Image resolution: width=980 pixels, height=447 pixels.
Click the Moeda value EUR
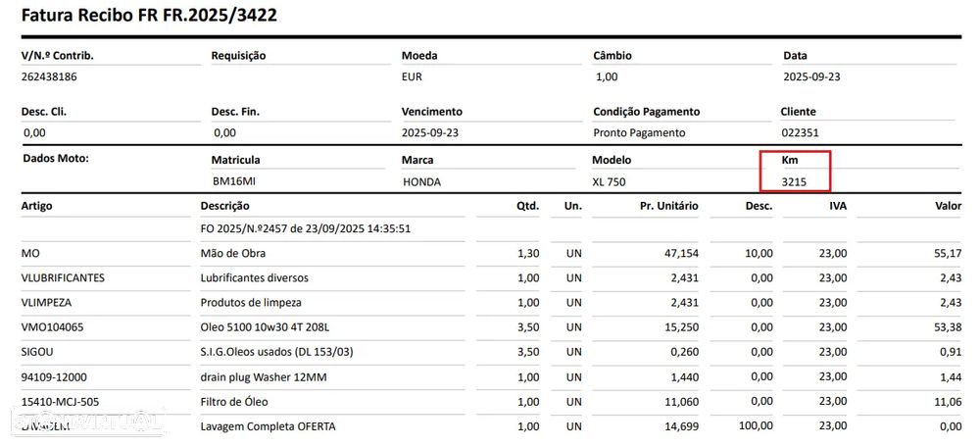click(x=412, y=75)
